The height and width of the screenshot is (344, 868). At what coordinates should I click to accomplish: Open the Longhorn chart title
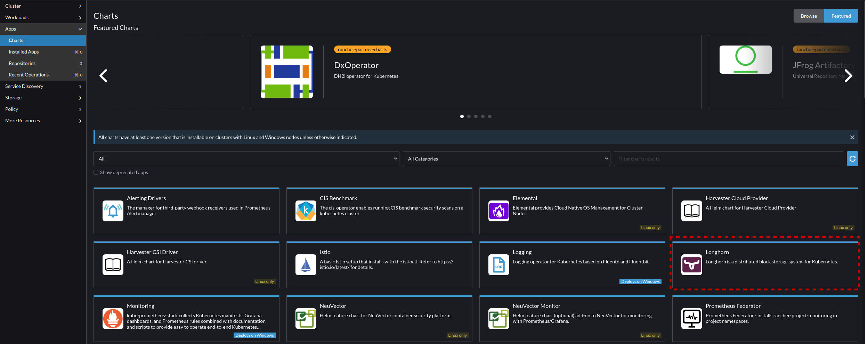click(x=717, y=252)
